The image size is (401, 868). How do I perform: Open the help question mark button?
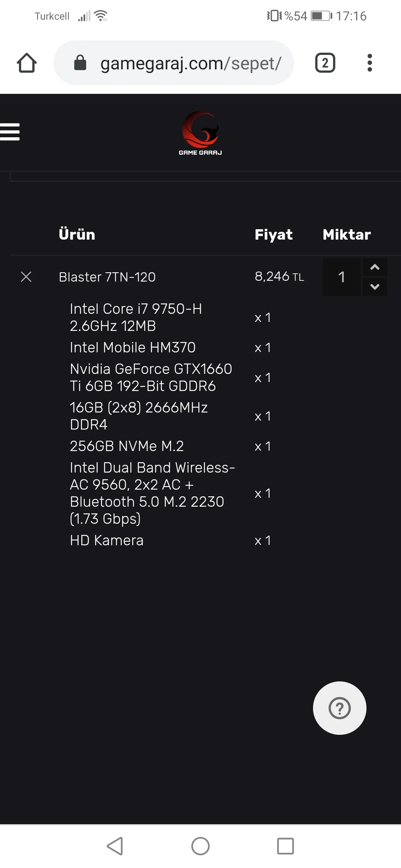(x=339, y=708)
